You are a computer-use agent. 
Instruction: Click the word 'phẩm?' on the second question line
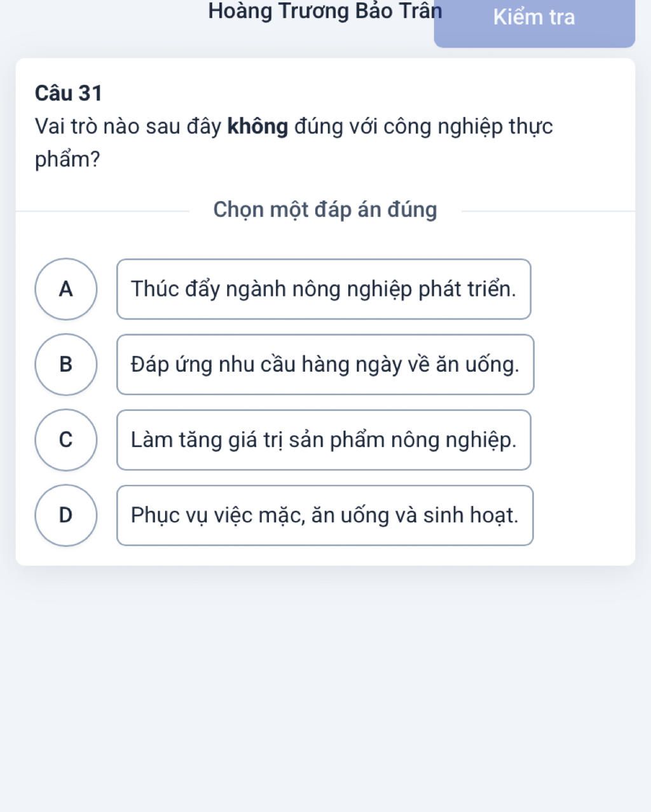pos(67,159)
